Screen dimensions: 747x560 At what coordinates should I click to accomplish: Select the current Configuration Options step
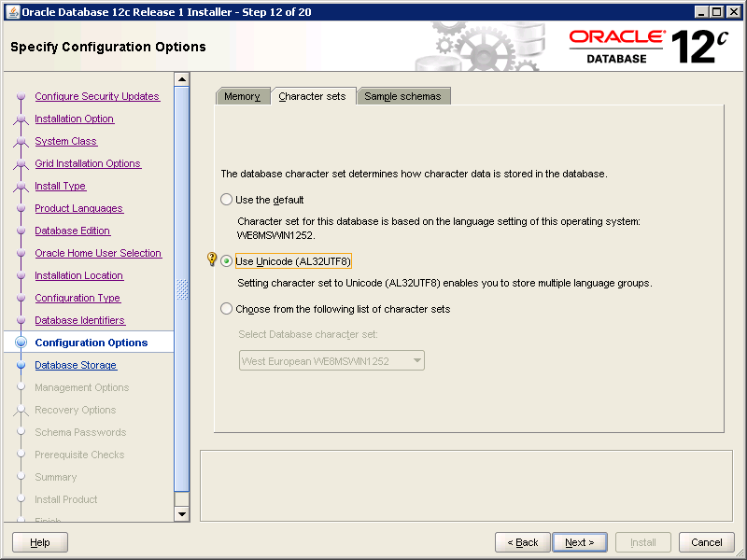tap(92, 343)
